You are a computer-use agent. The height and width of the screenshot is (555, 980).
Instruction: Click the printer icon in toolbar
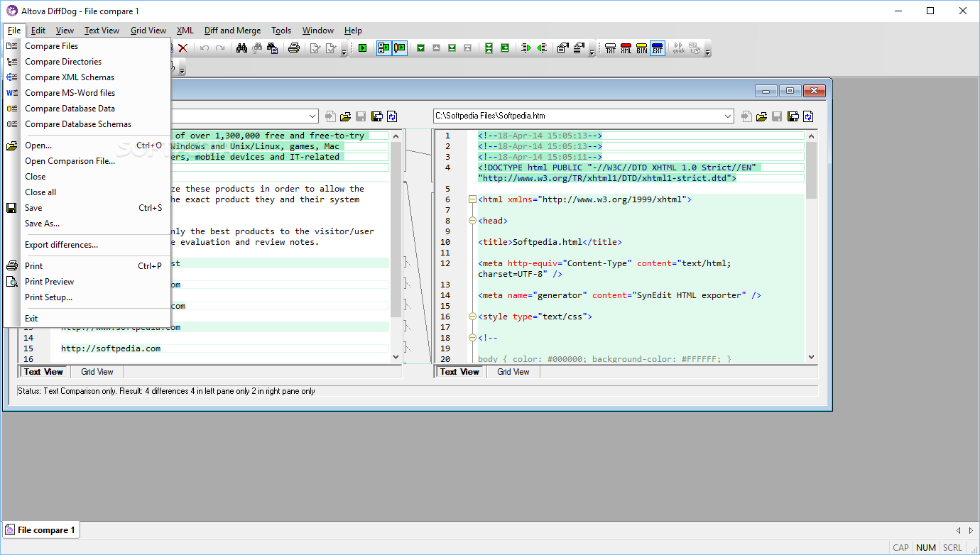[x=293, y=48]
